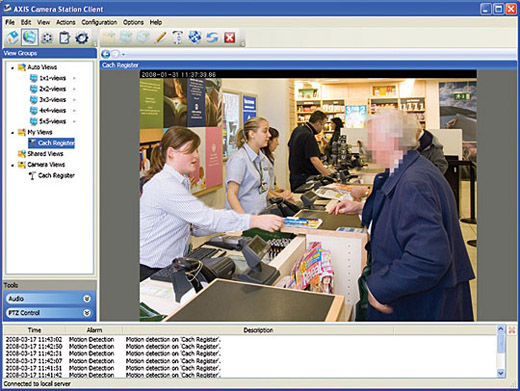Image resolution: width=520 pixels, height=391 pixels.
Task: Open the Actions menu
Action: pos(65,22)
